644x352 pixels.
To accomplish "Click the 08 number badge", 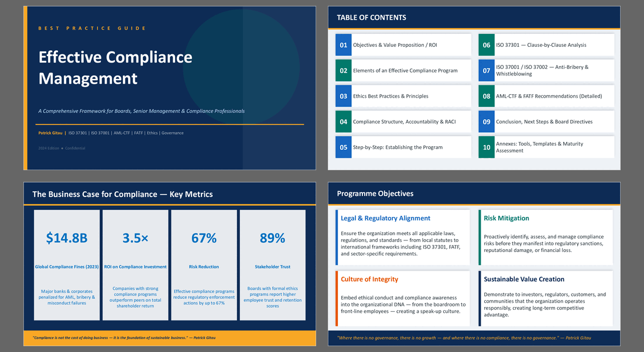I will coord(487,96).
